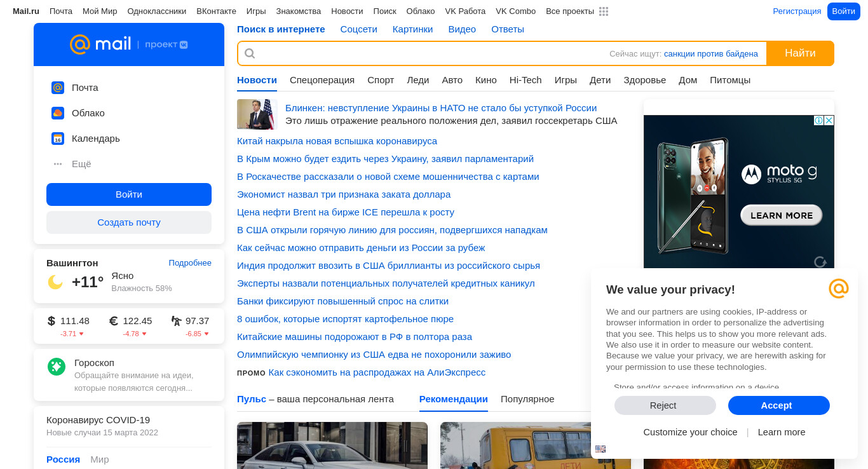This screenshot has width=868, height=469.
Task: Open Блинкен НАТО headline
Action: [x=441, y=108]
